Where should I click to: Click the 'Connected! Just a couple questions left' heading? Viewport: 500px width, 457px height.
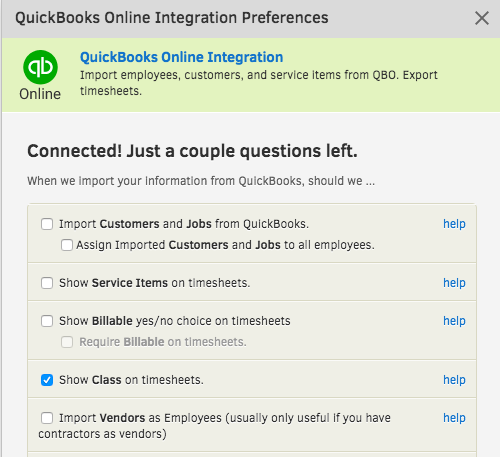pyautogui.click(x=192, y=151)
